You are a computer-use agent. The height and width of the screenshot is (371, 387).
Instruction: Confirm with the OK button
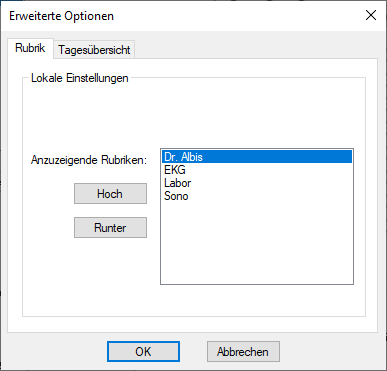coord(143,351)
